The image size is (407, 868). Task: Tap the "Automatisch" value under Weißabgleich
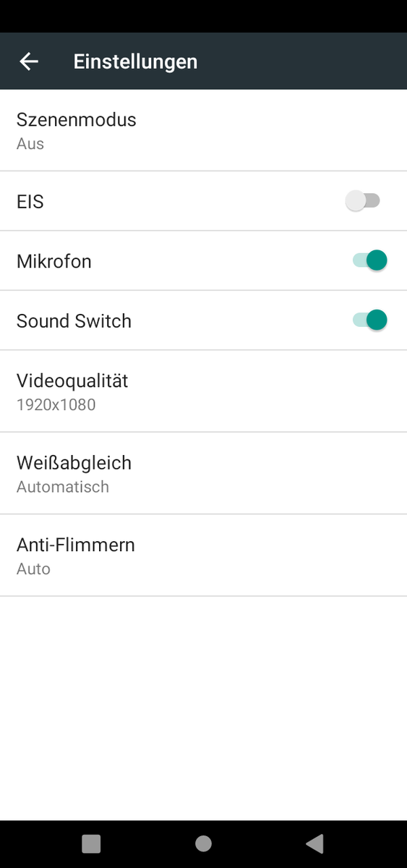63,487
